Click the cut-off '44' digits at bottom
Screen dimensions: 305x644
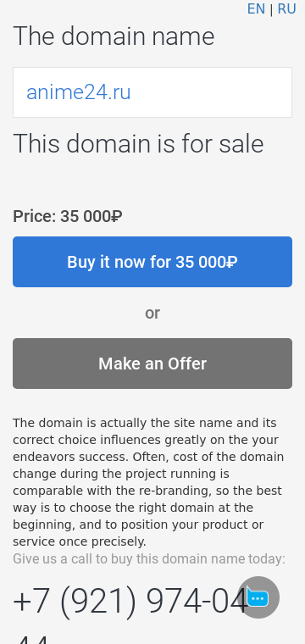point(32,639)
